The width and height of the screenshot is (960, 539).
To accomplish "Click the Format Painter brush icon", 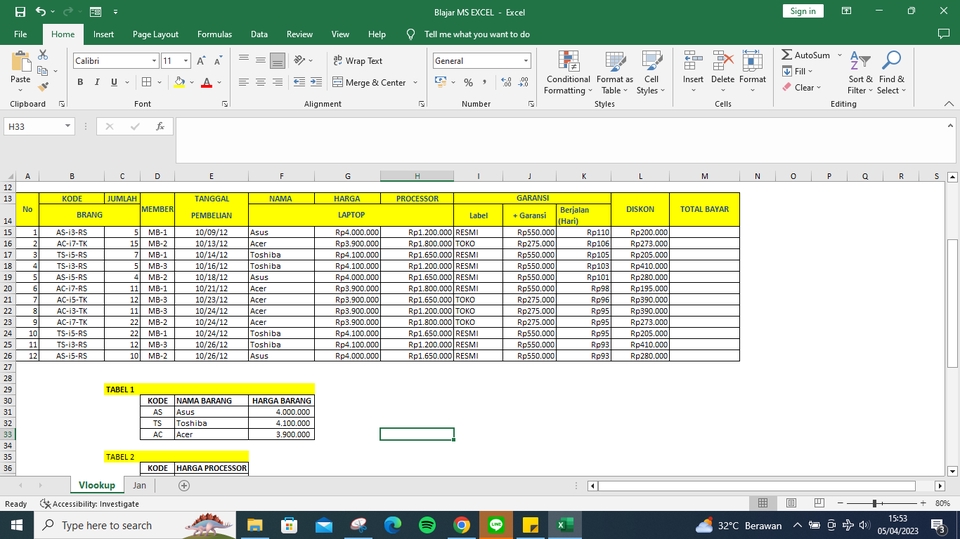I will [x=43, y=87].
